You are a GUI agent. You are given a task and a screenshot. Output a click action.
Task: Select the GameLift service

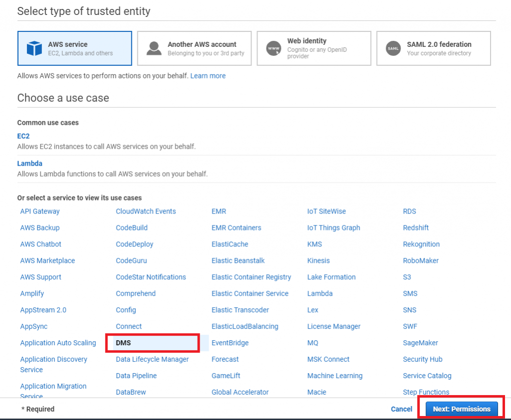pyautogui.click(x=226, y=376)
